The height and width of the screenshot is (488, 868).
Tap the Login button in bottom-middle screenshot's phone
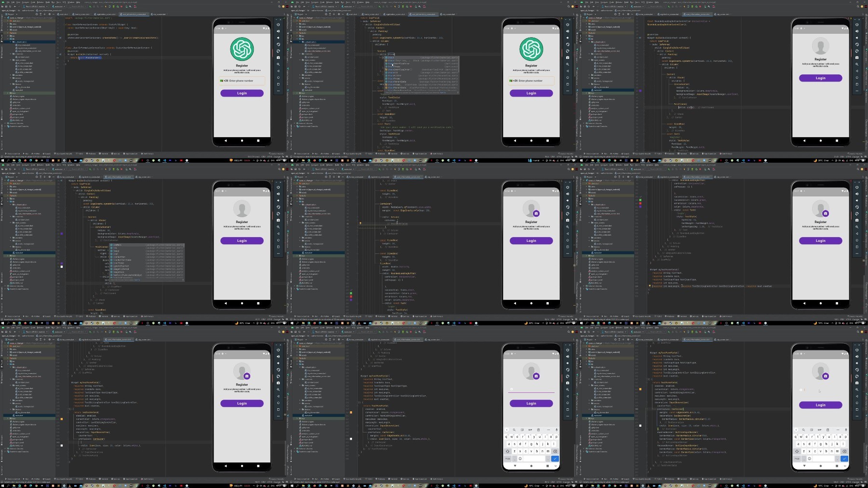tap(531, 403)
